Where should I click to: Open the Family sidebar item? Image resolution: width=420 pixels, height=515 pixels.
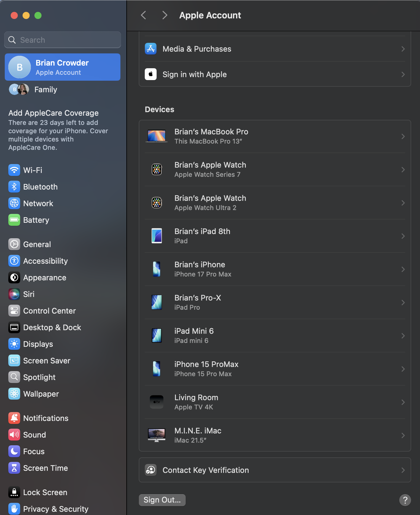(x=63, y=90)
